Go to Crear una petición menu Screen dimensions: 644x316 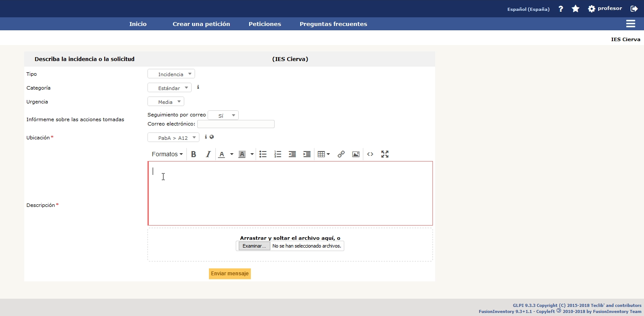click(x=201, y=24)
